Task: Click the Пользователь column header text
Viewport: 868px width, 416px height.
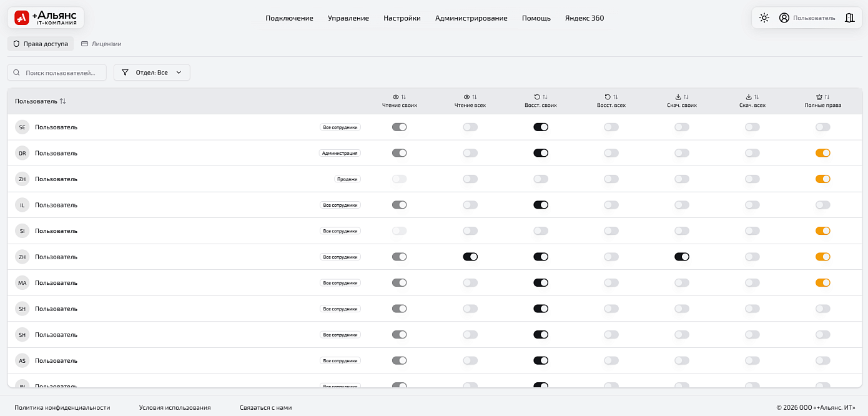Action: click(x=36, y=101)
